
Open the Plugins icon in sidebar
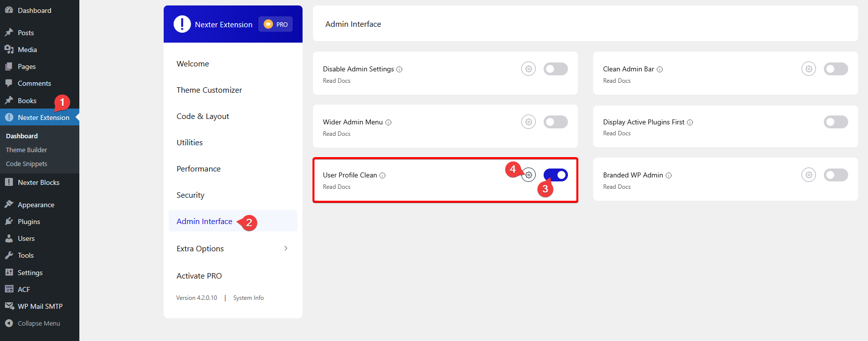[9, 221]
